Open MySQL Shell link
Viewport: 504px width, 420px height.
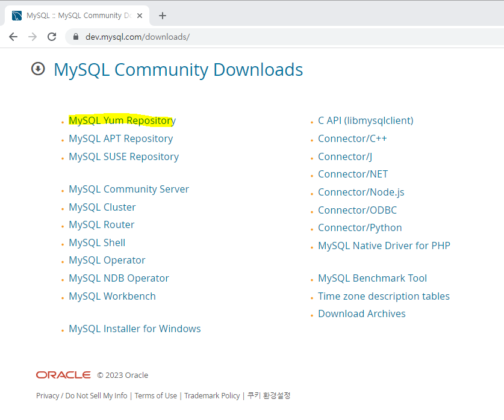[97, 242]
